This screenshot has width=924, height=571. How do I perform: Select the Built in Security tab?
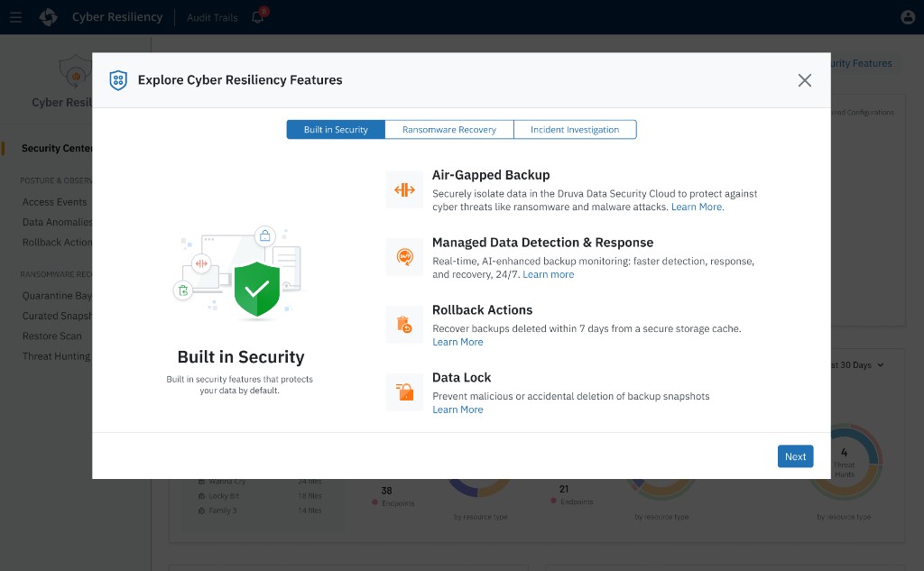(336, 130)
